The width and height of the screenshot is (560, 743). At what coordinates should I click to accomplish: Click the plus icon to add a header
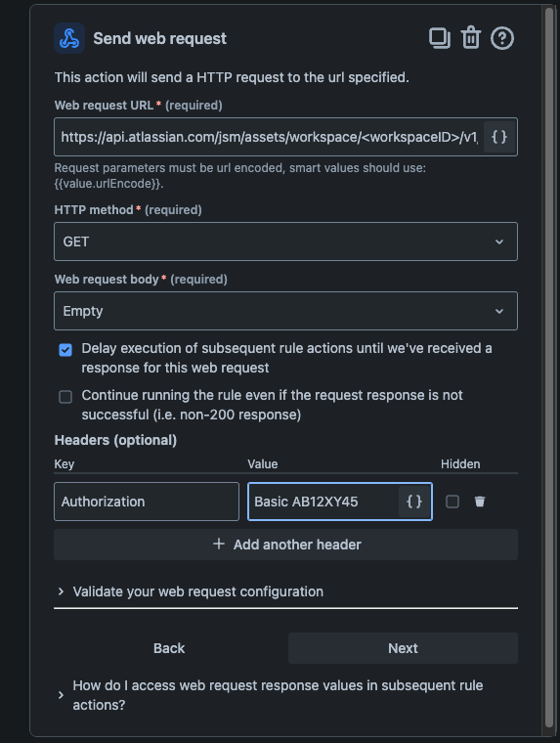tap(218, 544)
